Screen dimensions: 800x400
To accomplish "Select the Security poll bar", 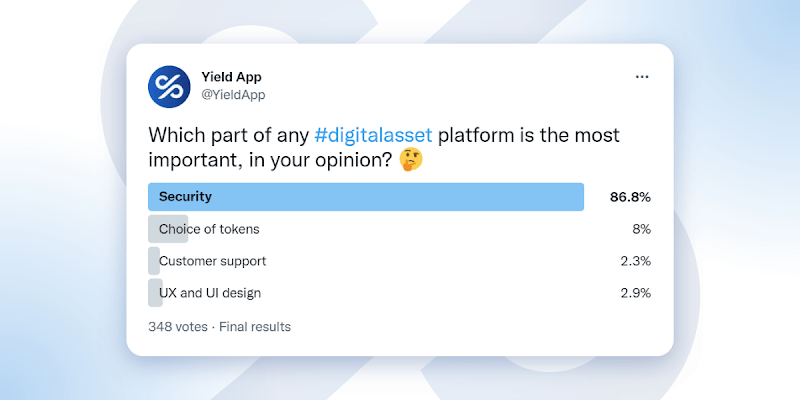I will pyautogui.click(x=366, y=197).
